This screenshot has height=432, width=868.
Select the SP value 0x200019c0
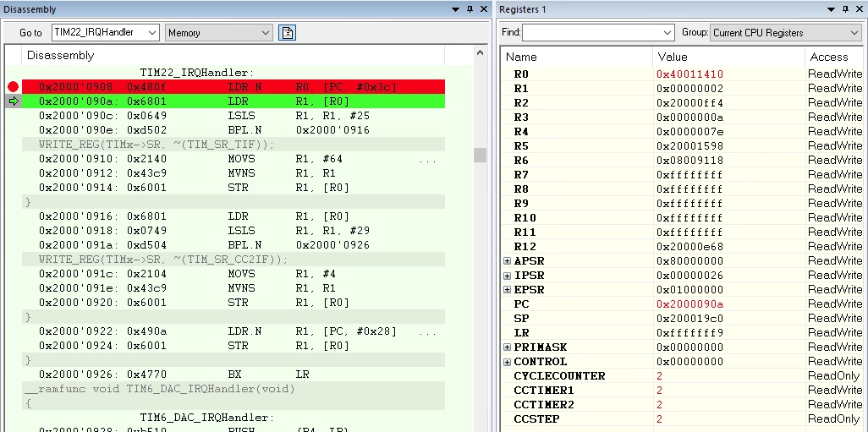click(x=689, y=318)
